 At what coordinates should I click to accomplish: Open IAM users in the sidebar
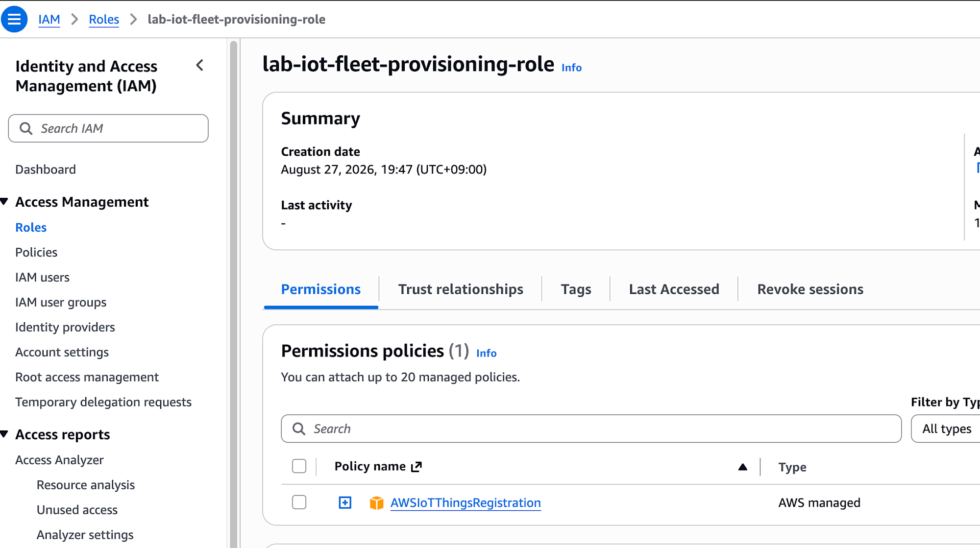tap(42, 277)
